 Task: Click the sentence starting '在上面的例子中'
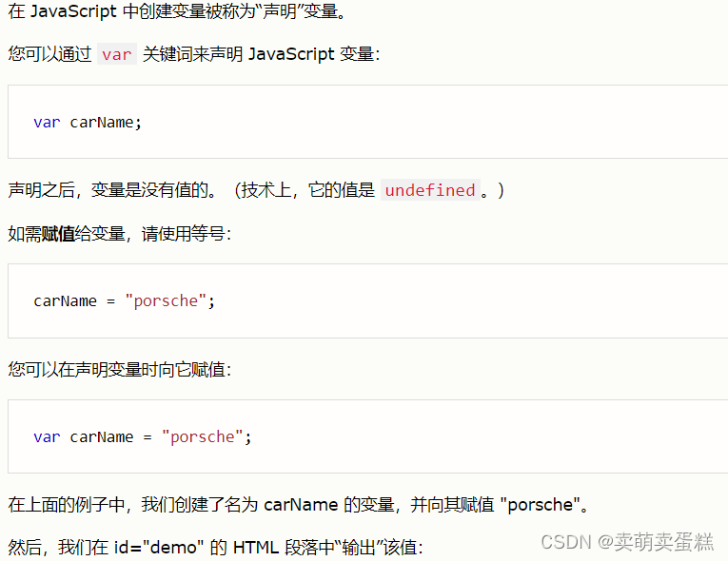point(299,504)
